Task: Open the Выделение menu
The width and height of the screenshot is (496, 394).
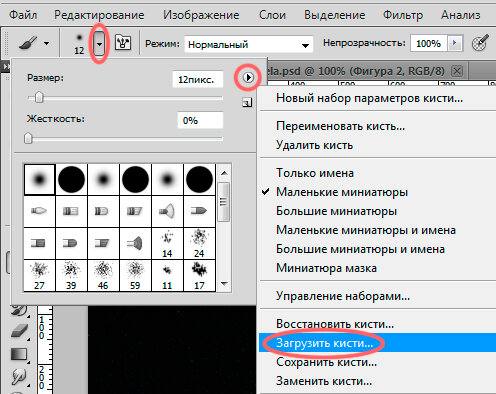Action: 334,15
